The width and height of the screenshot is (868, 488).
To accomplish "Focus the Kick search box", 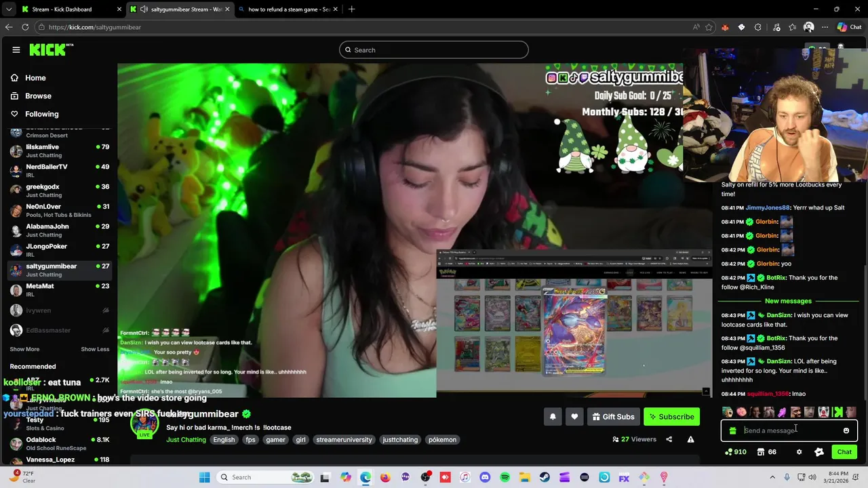I will pos(434,49).
